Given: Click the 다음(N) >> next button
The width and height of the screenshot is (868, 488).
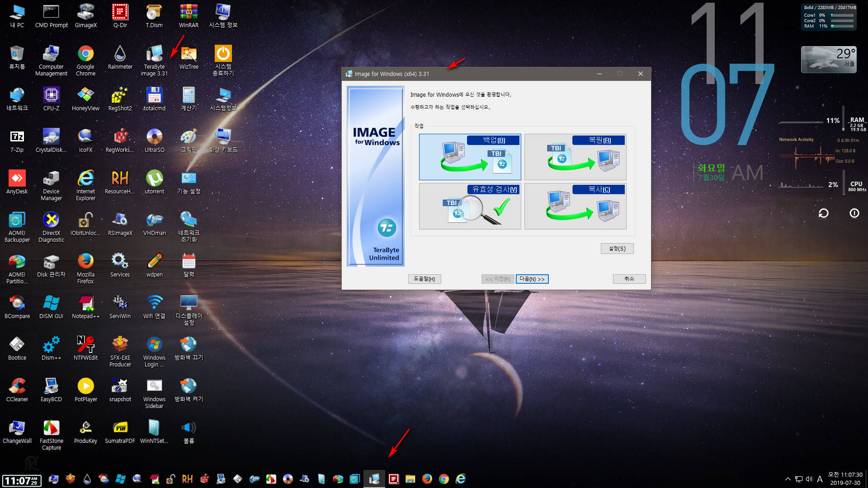Looking at the screenshot, I should point(532,279).
